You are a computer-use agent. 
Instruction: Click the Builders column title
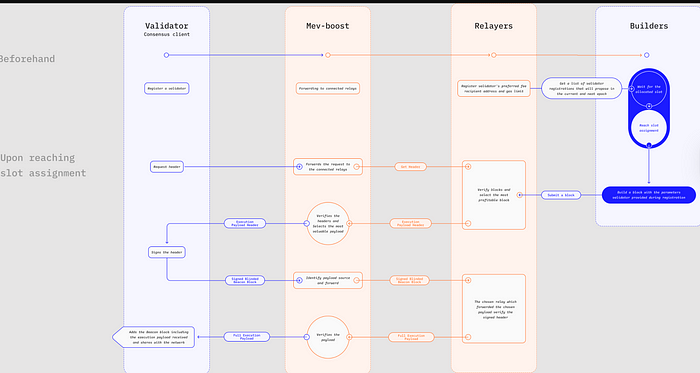pos(649,26)
